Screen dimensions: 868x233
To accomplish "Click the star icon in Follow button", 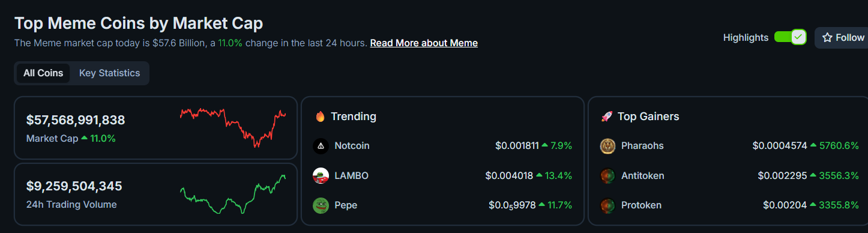I will 827,38.
